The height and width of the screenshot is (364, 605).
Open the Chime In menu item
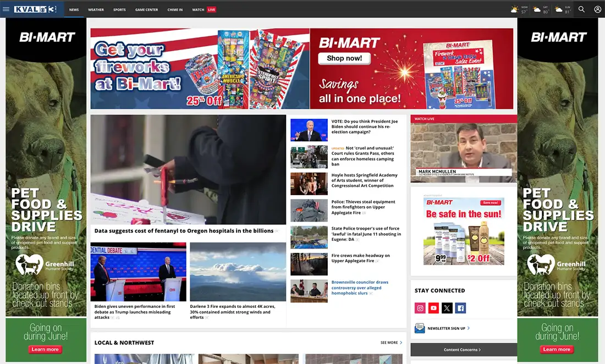tap(175, 10)
